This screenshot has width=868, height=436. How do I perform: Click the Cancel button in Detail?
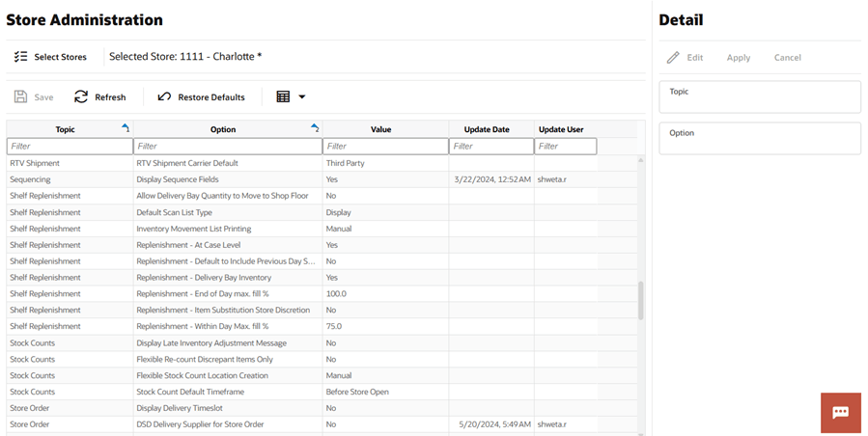point(787,58)
